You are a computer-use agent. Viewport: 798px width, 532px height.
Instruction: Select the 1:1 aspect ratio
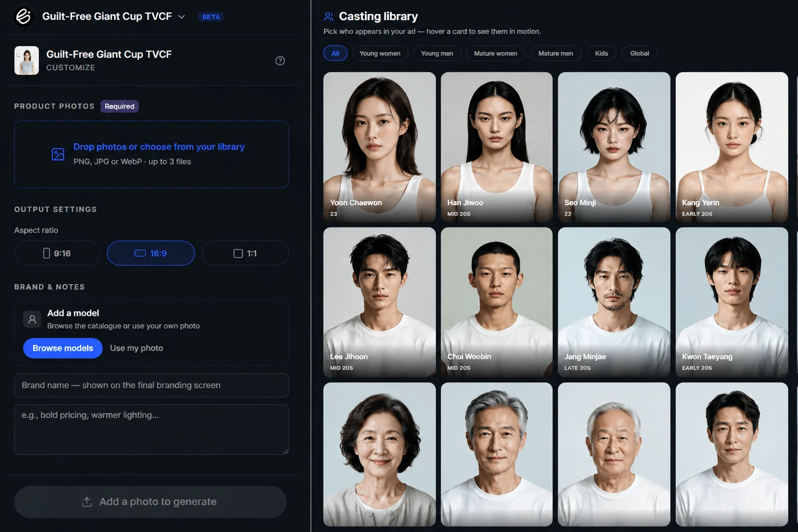(245, 253)
